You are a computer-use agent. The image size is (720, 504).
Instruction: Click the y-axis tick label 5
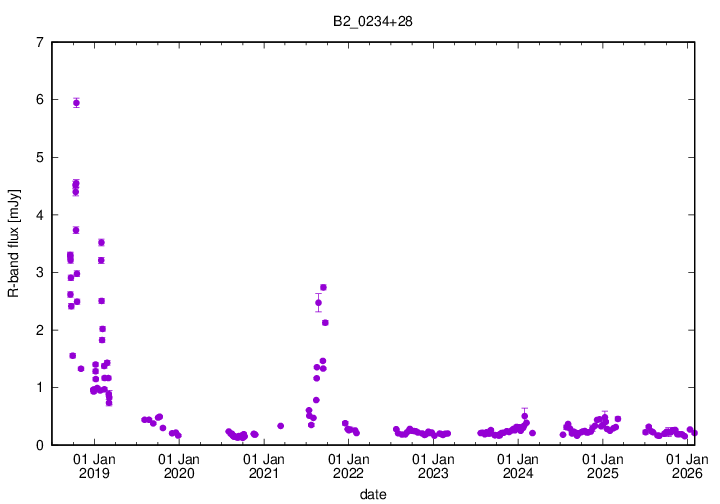38,157
